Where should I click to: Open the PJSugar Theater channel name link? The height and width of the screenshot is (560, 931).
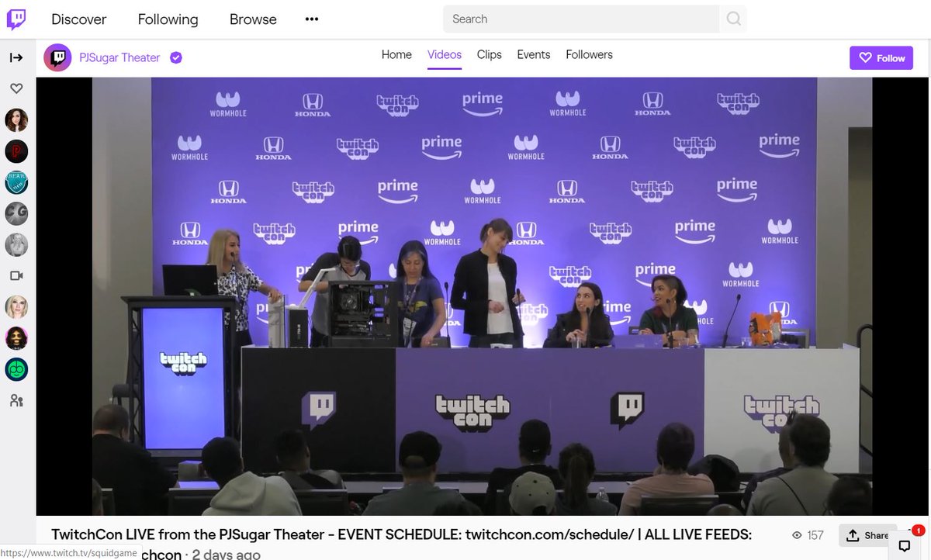[119, 57]
